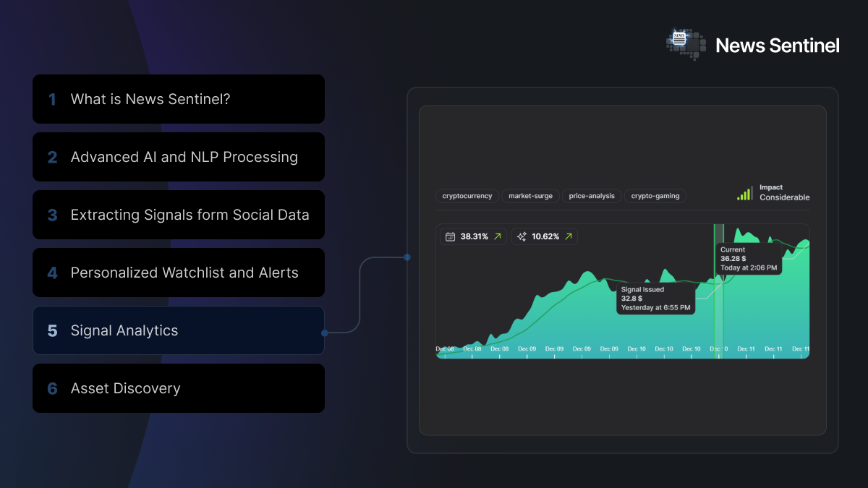This screenshot has height=488, width=868.
Task: Click the Impact Considerable label
Action: [784, 192]
